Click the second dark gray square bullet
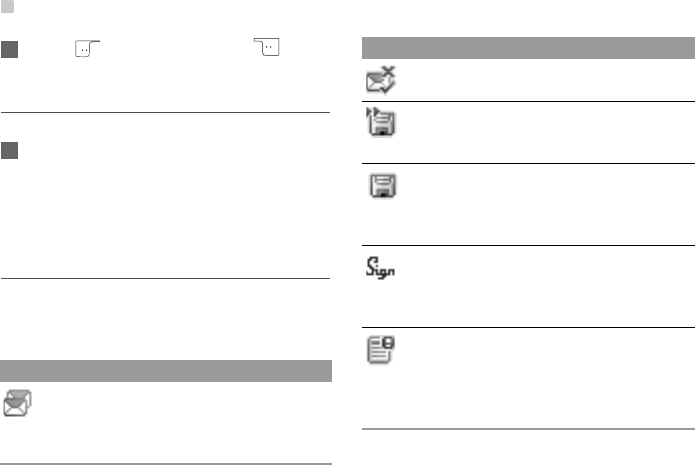695x465 pixels. pyautogui.click(x=9, y=151)
